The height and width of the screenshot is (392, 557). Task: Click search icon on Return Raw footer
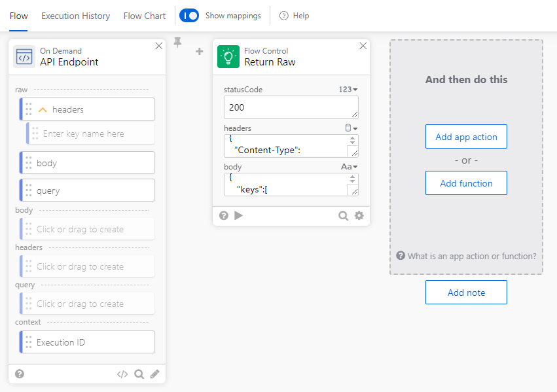pos(343,215)
